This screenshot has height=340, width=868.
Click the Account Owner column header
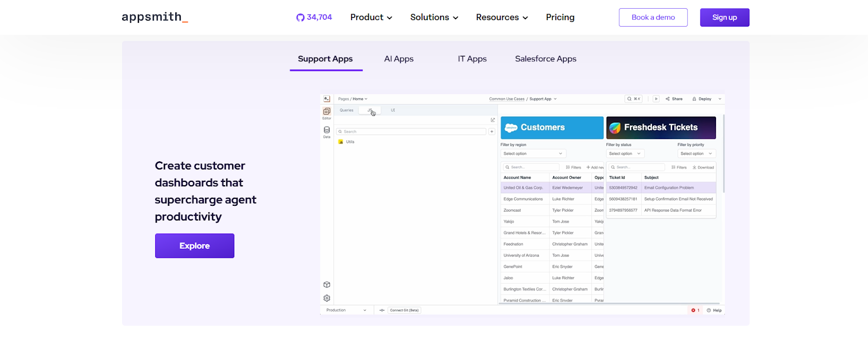pyautogui.click(x=567, y=178)
